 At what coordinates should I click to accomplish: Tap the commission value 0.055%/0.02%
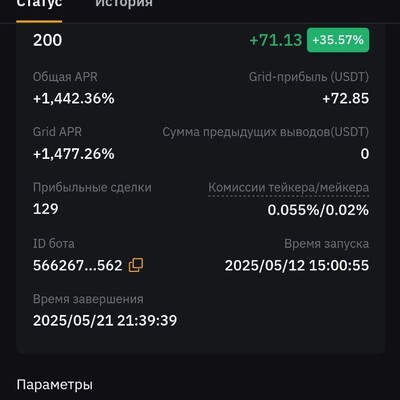(x=318, y=210)
